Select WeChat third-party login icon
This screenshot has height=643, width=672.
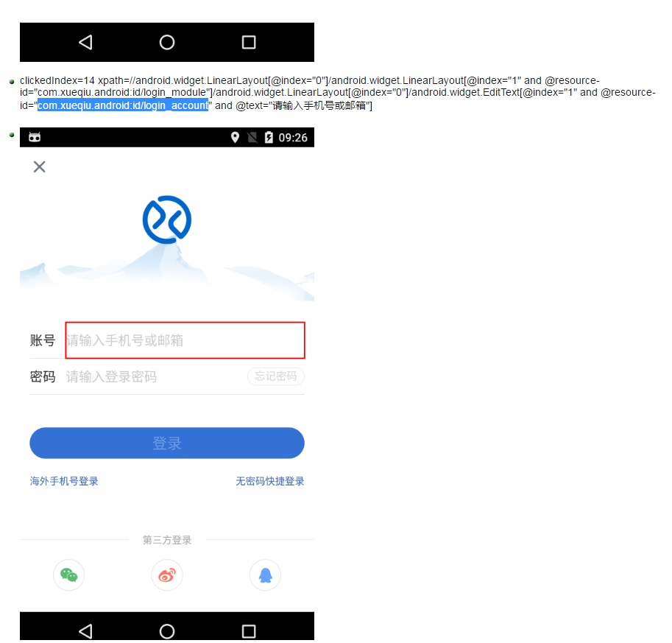[x=69, y=575]
